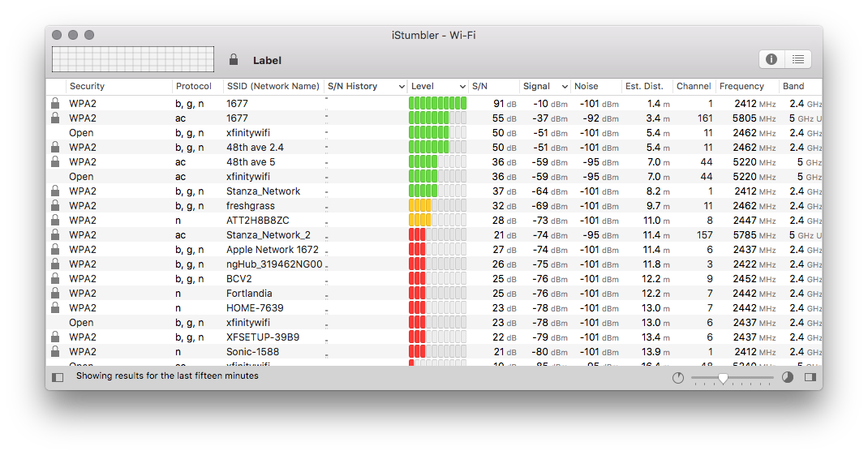Click lock icon of ngHub_319462NG00 row
This screenshot has width=868, height=455.
55,264
